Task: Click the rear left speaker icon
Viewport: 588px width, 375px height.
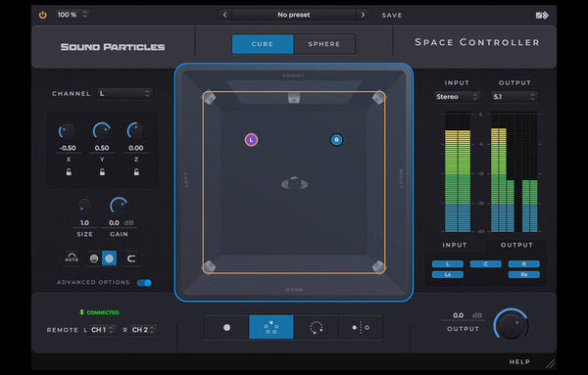Action: (210, 266)
